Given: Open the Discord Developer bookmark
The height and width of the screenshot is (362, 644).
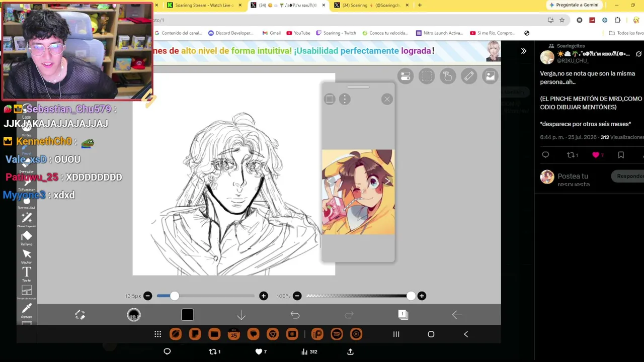Looking at the screenshot, I should 230,33.
